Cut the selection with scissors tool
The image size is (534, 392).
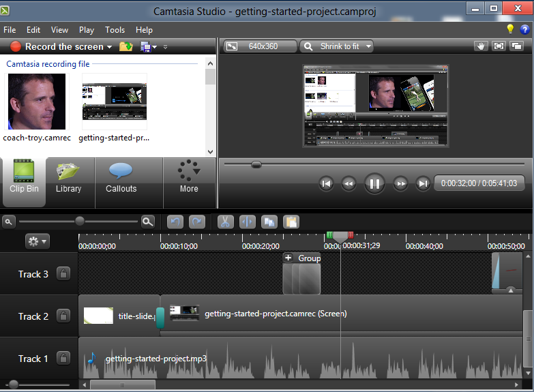[x=226, y=222]
